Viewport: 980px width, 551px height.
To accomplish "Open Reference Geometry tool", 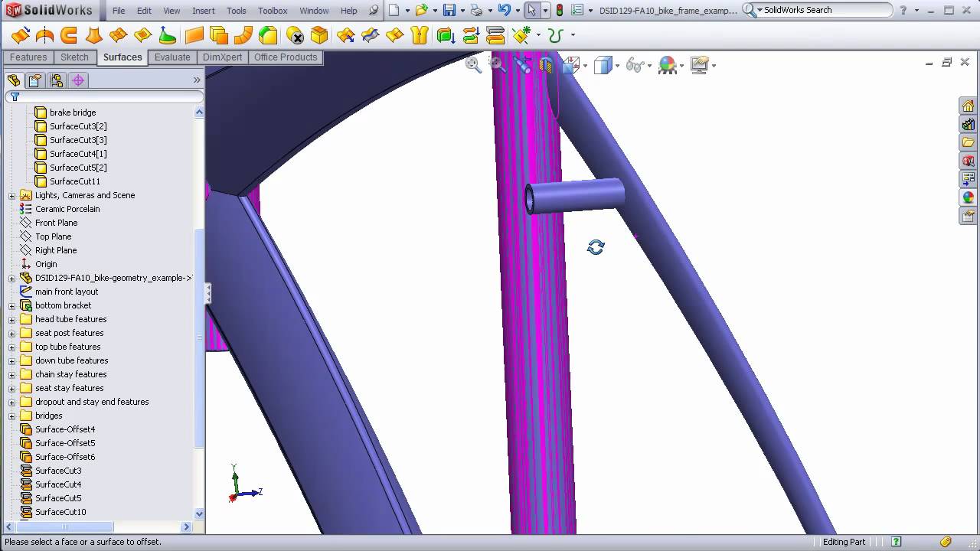I will tap(522, 35).
